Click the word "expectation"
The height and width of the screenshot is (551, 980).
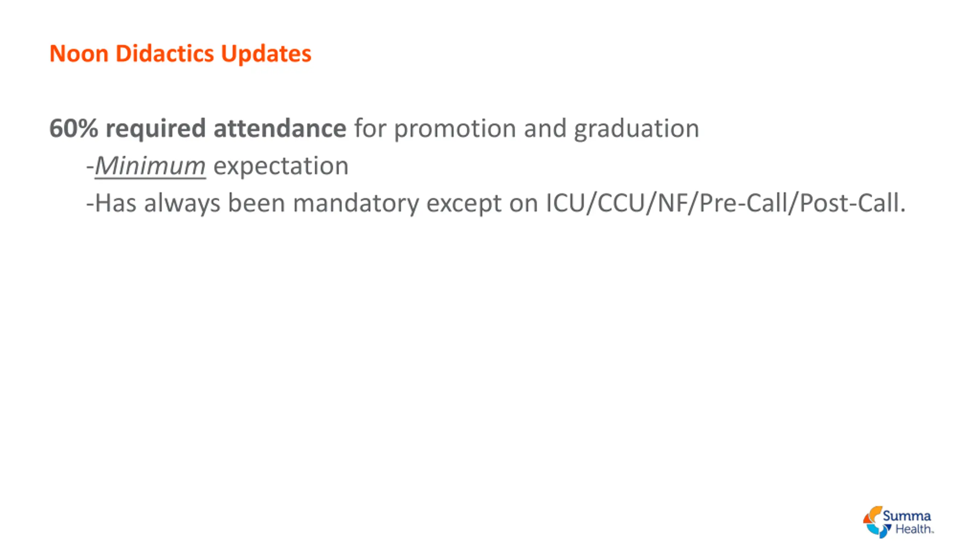click(x=281, y=166)
